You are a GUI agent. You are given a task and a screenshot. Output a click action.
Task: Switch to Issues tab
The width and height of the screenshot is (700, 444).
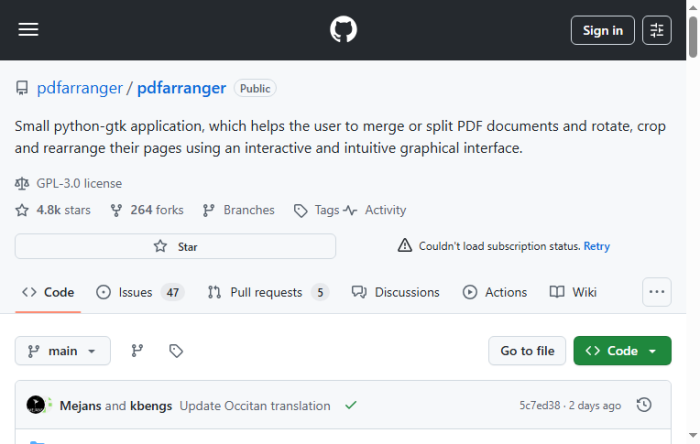tap(140, 292)
